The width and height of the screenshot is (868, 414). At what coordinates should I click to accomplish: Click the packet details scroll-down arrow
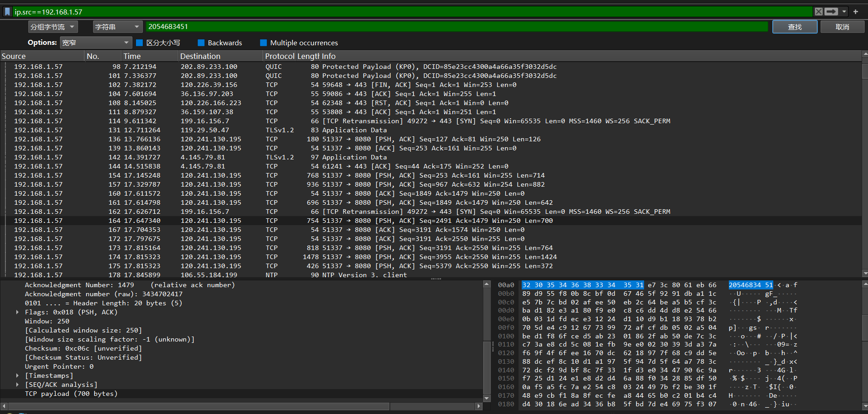pos(487,398)
